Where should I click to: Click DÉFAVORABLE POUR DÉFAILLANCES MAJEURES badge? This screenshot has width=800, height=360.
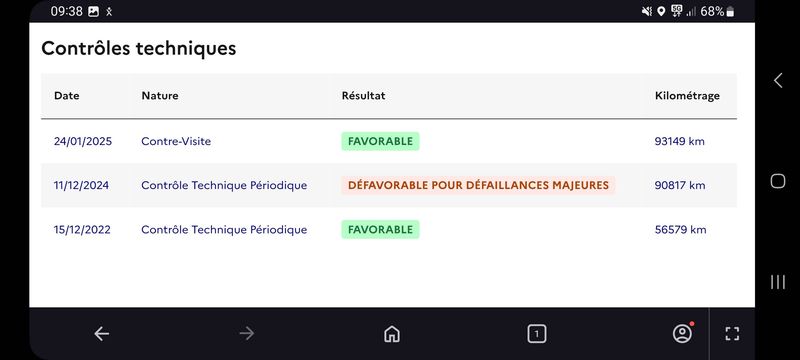coord(478,185)
